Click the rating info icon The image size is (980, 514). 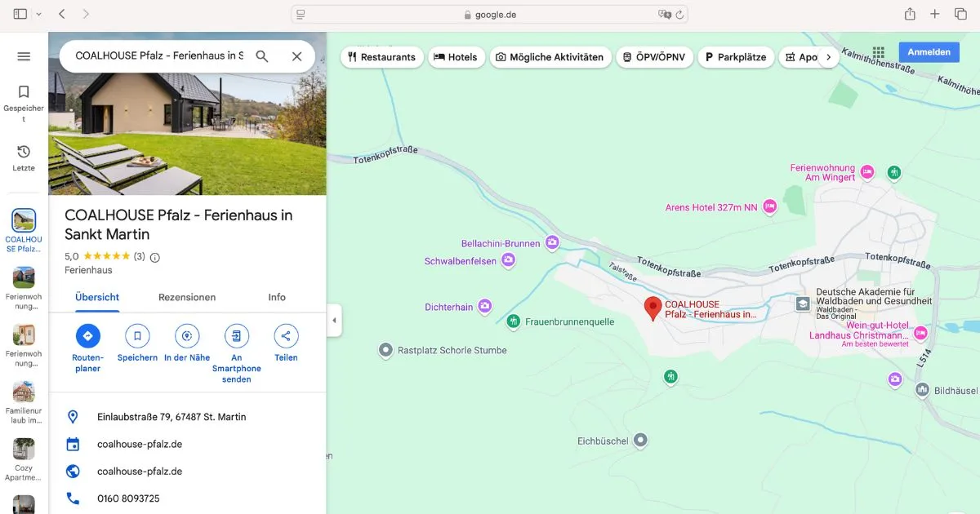coord(155,257)
